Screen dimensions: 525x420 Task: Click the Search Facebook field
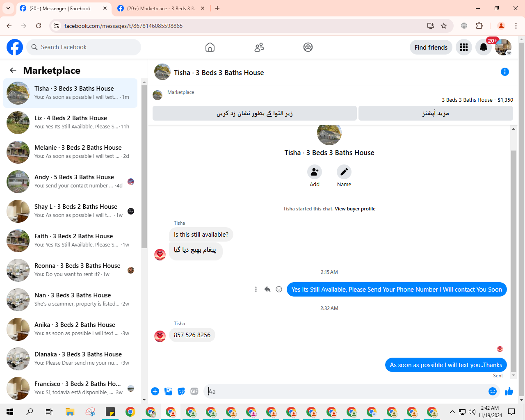pyautogui.click(x=84, y=47)
